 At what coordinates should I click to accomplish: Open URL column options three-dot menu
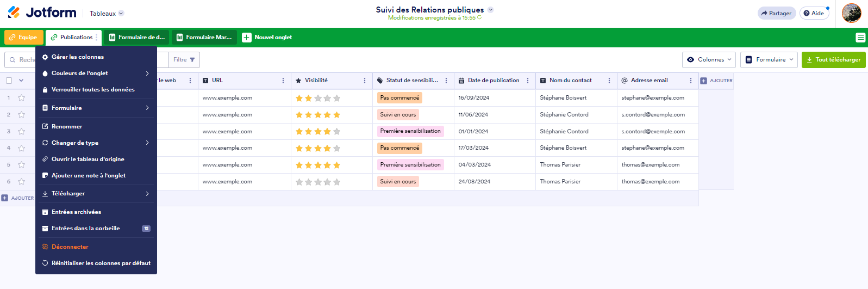coord(283,81)
